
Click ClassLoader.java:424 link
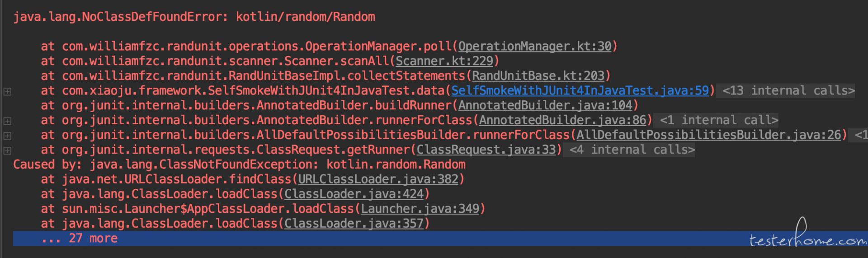pos(354,194)
